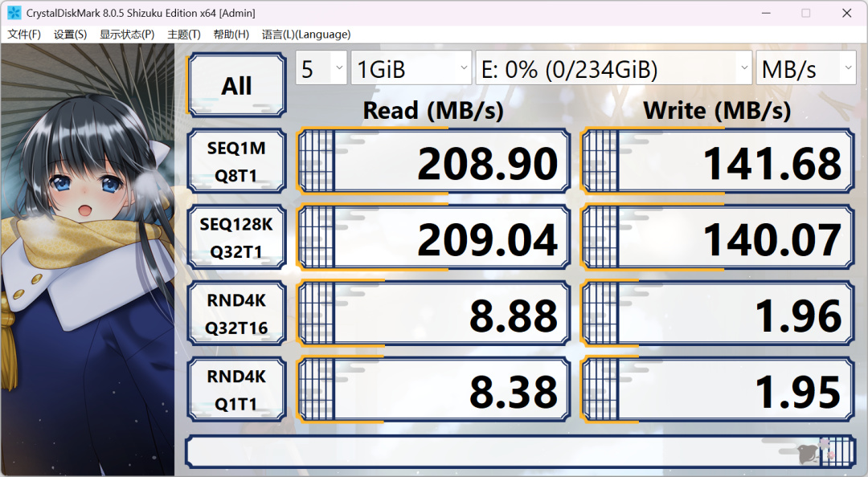Click the CrystalDiskMark app icon in title bar
This screenshot has width=868, height=477.
click(x=14, y=13)
